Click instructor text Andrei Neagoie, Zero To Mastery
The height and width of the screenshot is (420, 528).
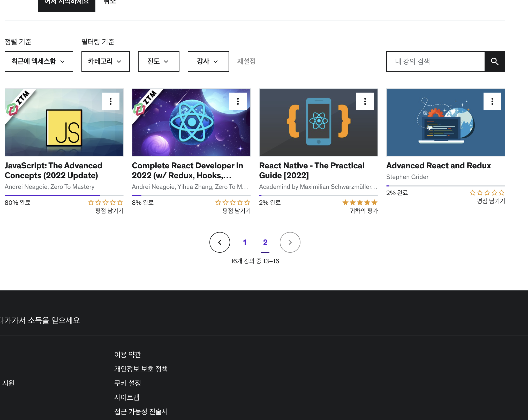pyautogui.click(x=49, y=187)
